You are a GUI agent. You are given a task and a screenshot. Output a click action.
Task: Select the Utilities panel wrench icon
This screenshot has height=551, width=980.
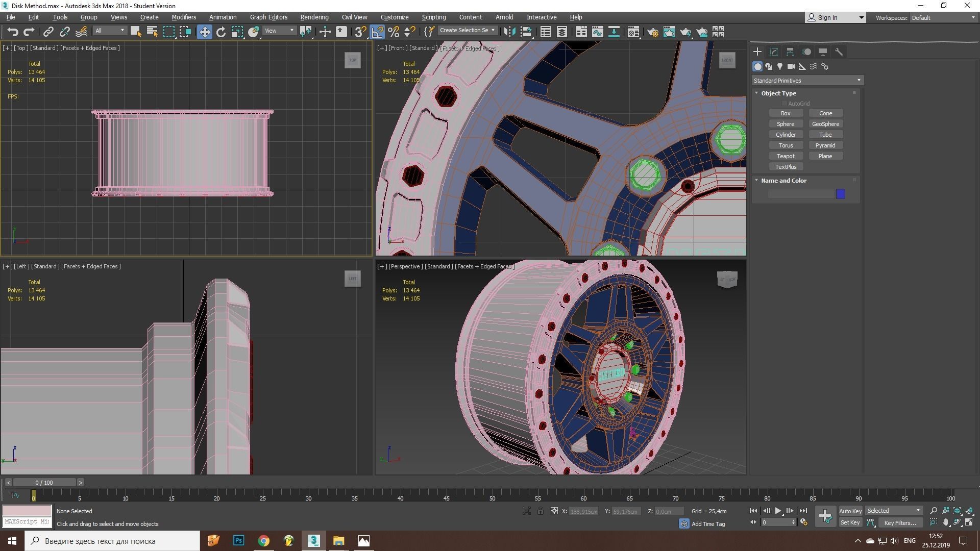[x=840, y=52]
